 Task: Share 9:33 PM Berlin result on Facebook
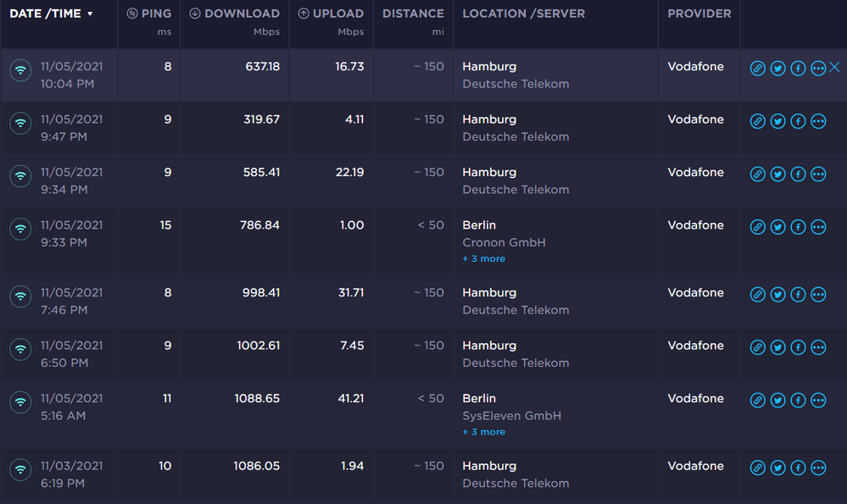(798, 227)
